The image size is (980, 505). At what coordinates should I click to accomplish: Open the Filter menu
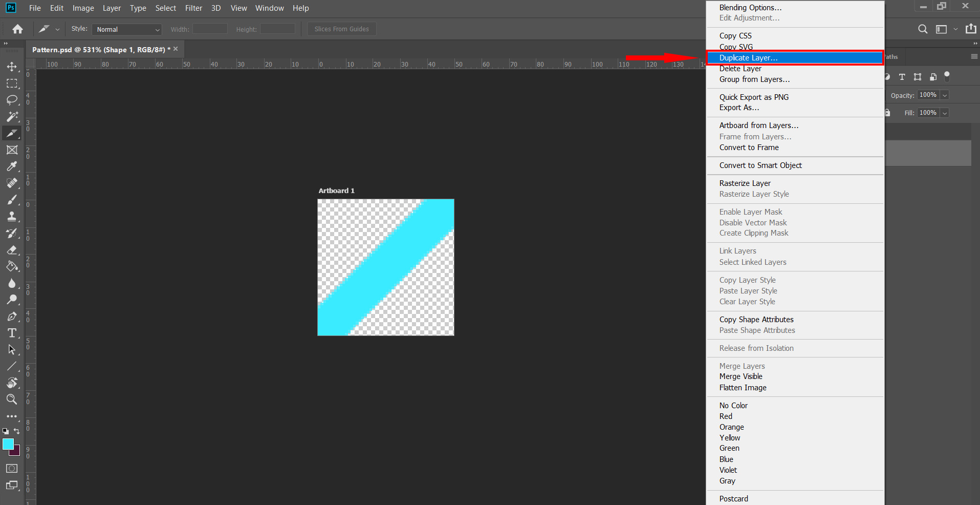coord(193,8)
